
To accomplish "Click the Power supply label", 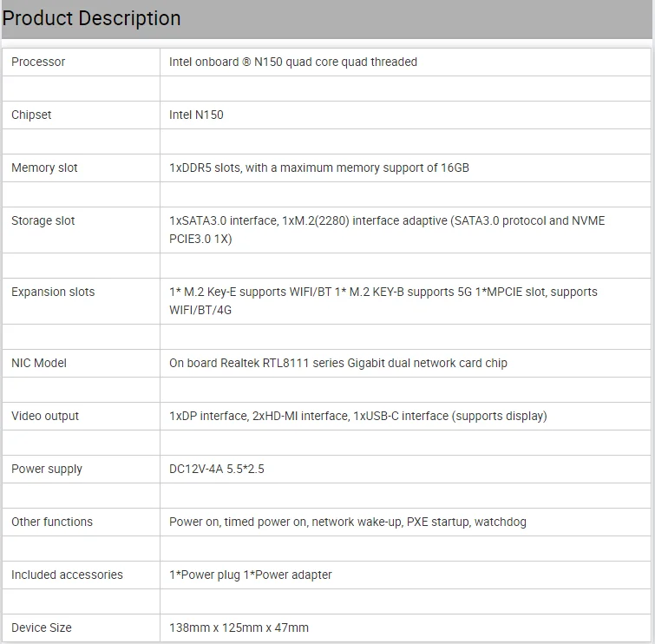I will pos(47,469).
